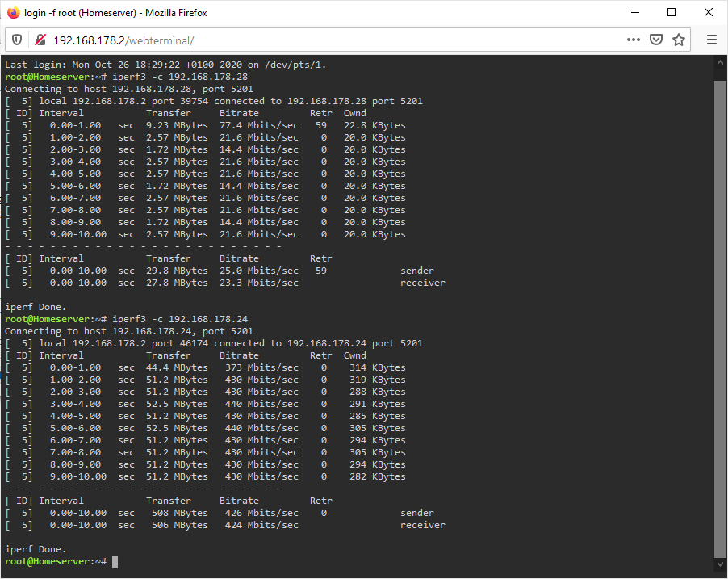Viewport: 728px width, 579px height.
Task: Click the 'Last login: Mon Oct 26' line
Action: pyautogui.click(x=165, y=65)
